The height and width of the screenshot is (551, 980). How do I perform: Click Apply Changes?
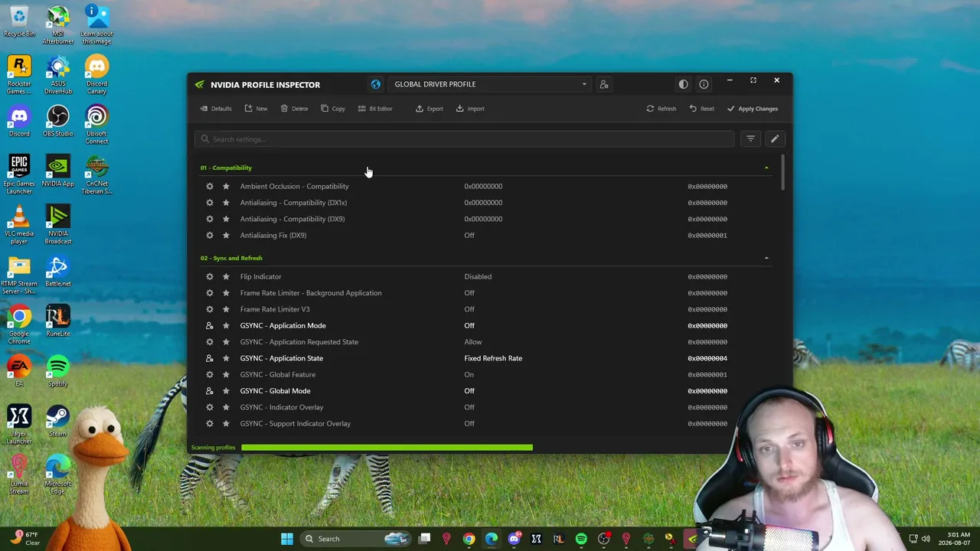753,109
